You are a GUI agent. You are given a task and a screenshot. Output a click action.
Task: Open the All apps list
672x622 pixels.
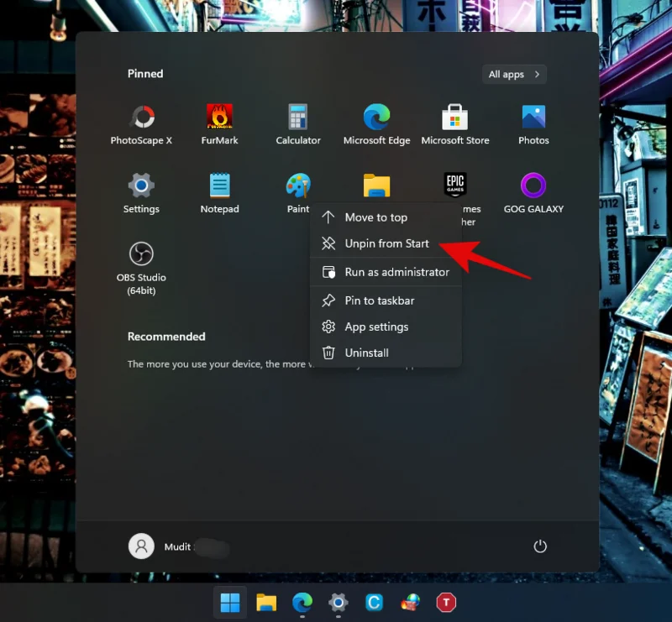[x=513, y=74]
